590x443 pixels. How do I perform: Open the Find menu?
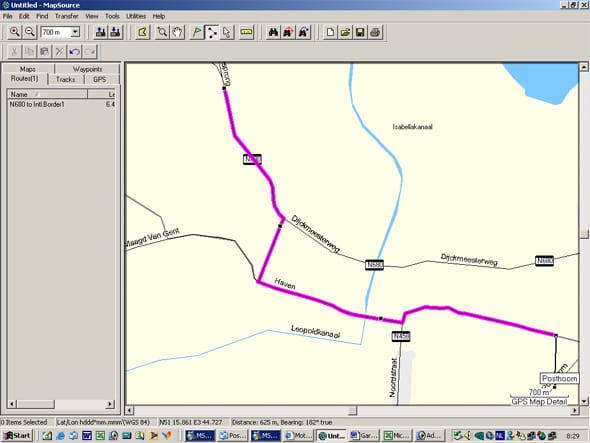point(42,16)
